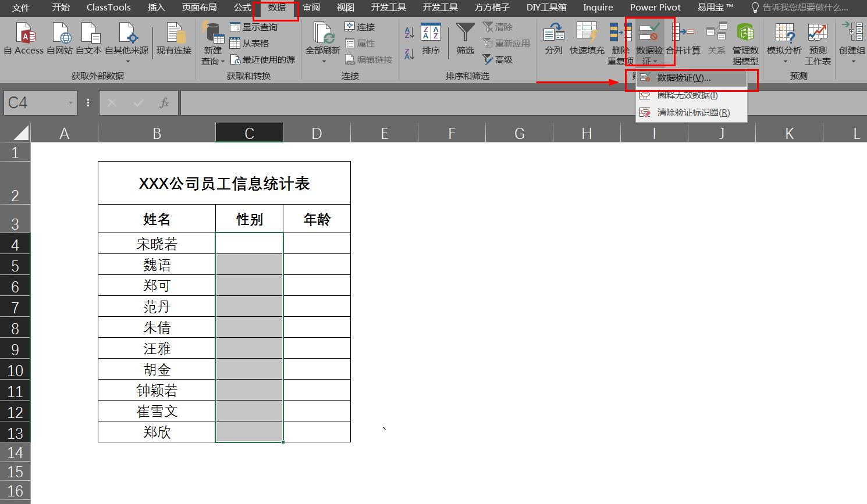Click Show Queries (显示查询) button

(254, 27)
